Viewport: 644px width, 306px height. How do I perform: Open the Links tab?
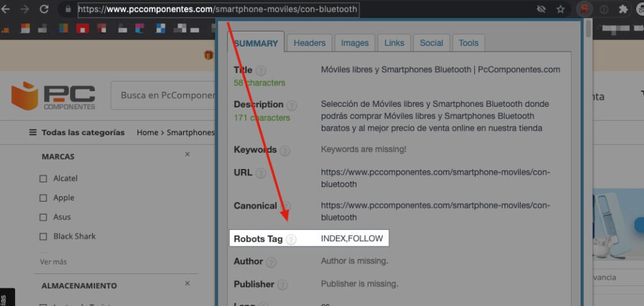tap(394, 43)
